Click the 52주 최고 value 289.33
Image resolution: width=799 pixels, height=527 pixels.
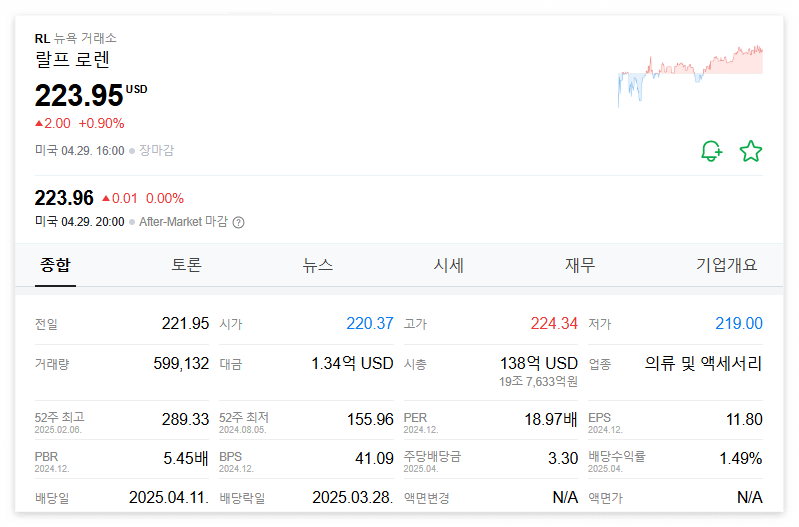[x=185, y=419]
